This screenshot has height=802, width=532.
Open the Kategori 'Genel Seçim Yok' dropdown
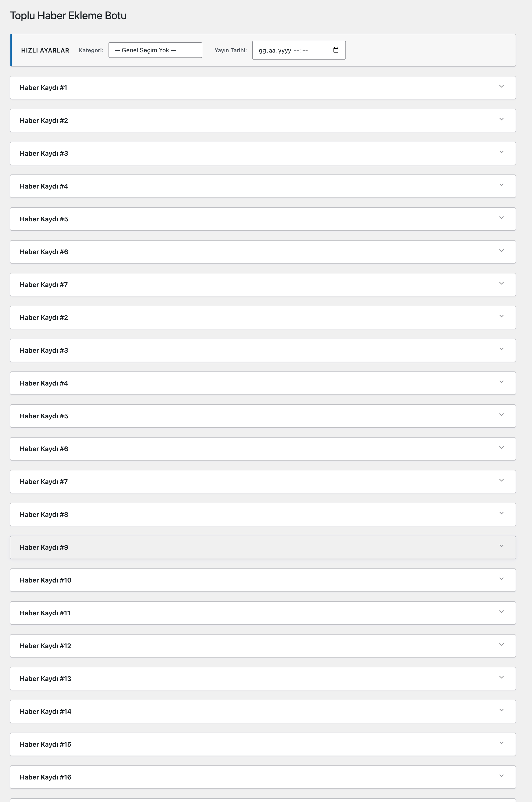click(155, 50)
